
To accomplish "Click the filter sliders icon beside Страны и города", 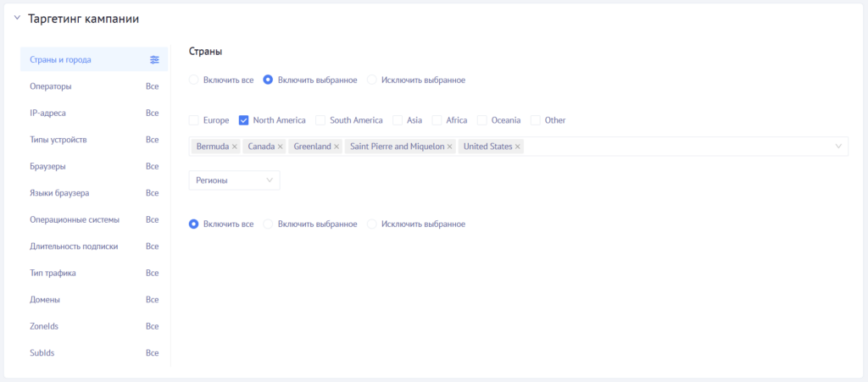I will [154, 59].
